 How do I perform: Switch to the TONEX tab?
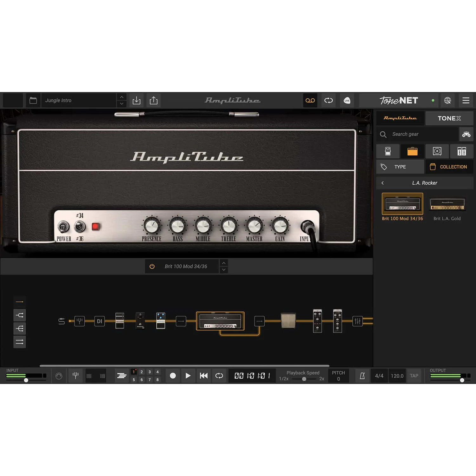pyautogui.click(x=449, y=118)
